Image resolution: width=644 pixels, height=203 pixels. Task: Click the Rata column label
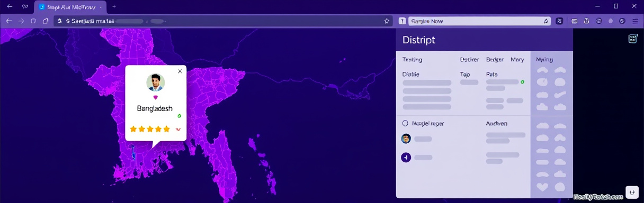pyautogui.click(x=492, y=75)
